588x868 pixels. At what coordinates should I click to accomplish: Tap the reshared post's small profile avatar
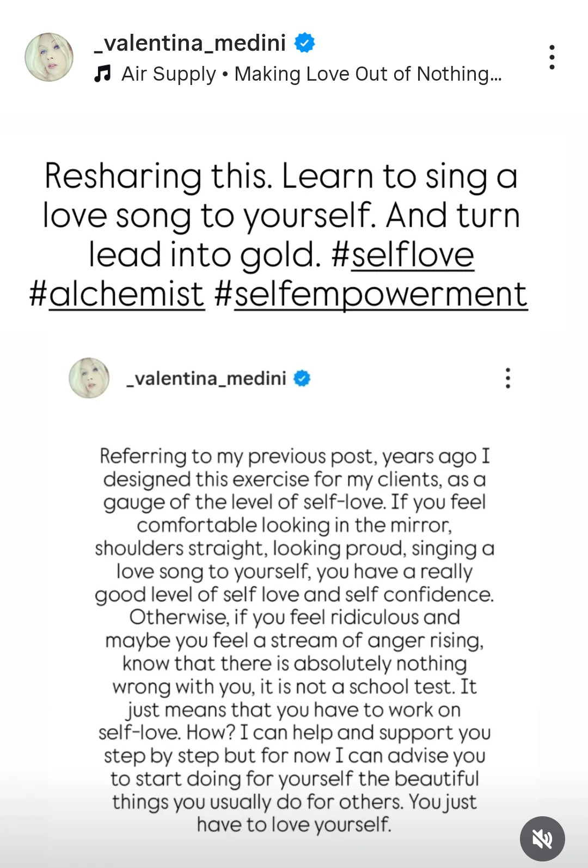coord(89,378)
